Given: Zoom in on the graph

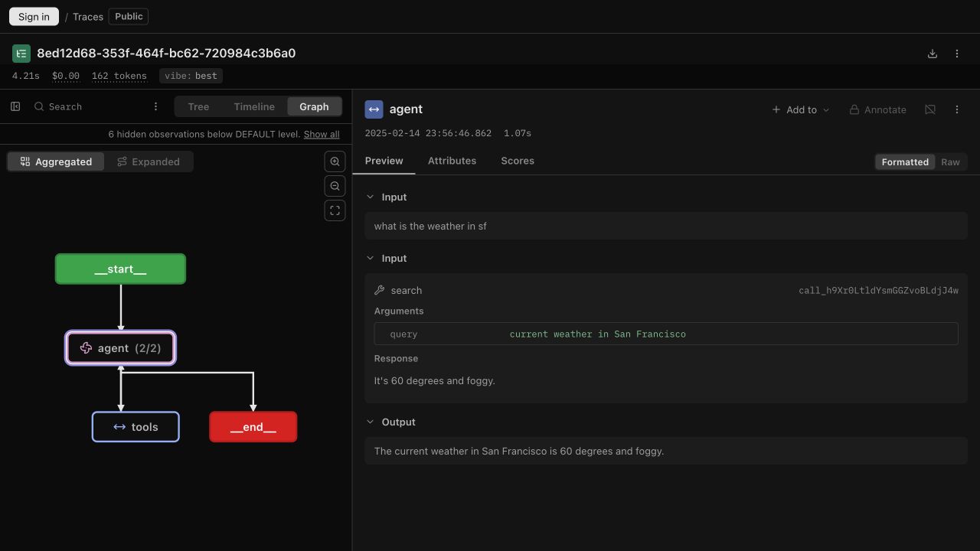Looking at the screenshot, I should [x=335, y=161].
